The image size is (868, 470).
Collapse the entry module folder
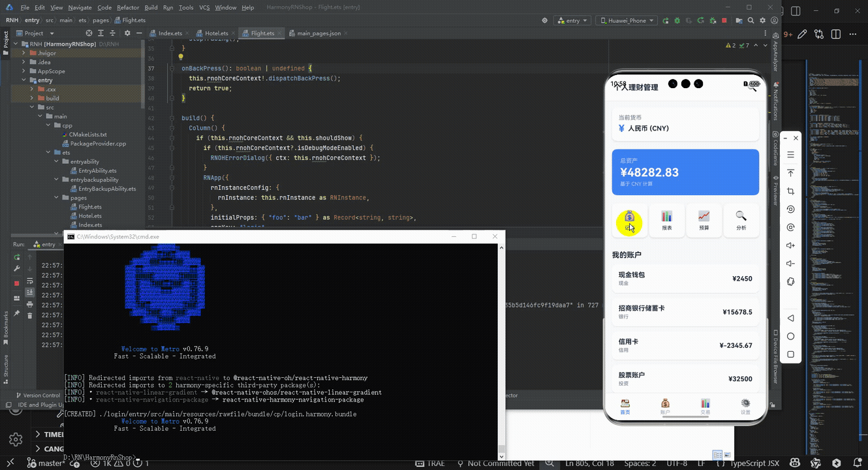click(23, 80)
